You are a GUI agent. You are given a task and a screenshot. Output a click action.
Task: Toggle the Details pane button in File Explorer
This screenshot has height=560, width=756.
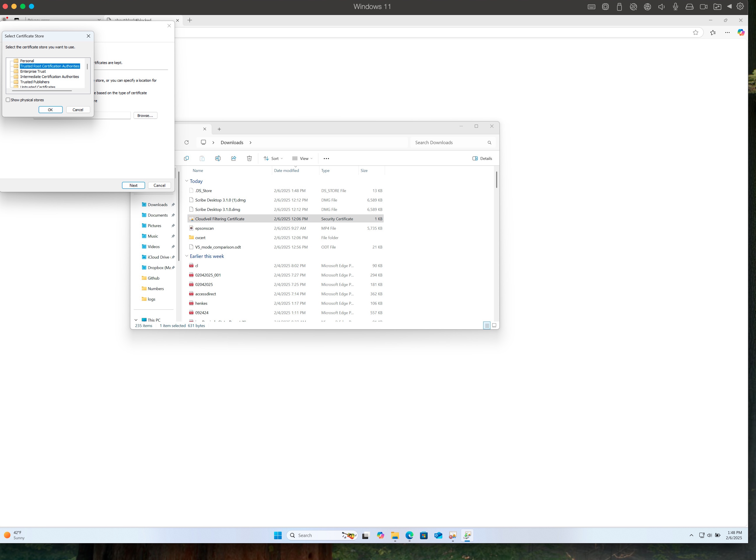[x=482, y=158]
